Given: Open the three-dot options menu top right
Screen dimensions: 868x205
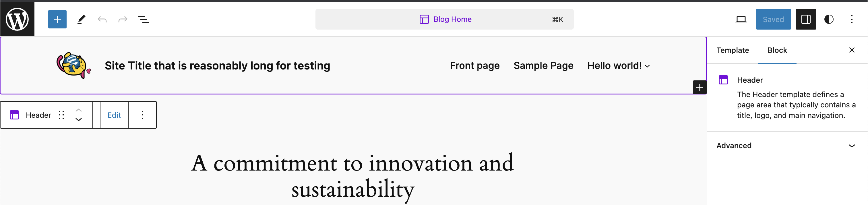Looking at the screenshot, I should coord(852,19).
